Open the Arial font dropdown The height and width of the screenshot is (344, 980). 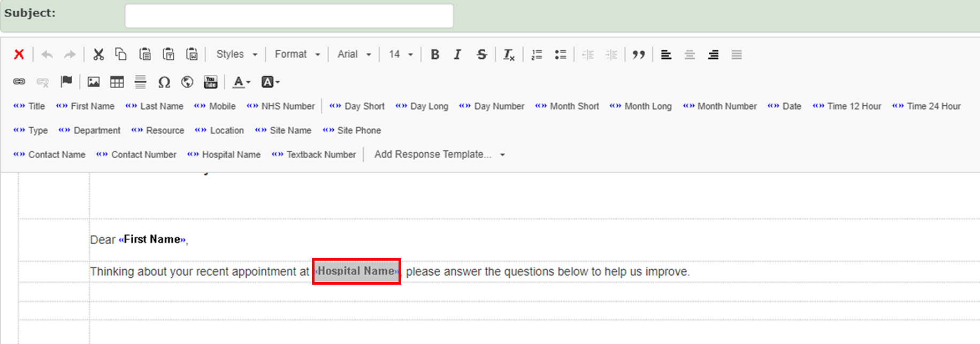pos(354,54)
